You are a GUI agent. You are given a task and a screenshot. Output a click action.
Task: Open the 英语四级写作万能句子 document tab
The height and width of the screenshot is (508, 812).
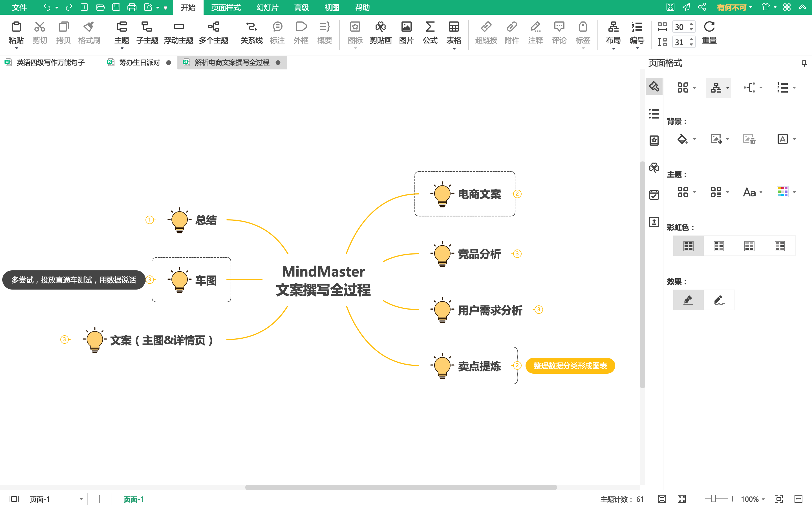50,62
